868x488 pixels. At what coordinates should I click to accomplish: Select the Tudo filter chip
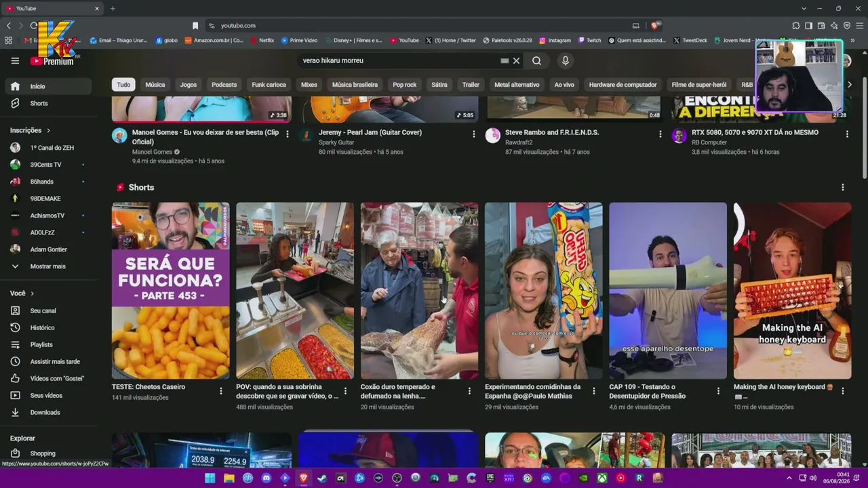click(x=123, y=85)
